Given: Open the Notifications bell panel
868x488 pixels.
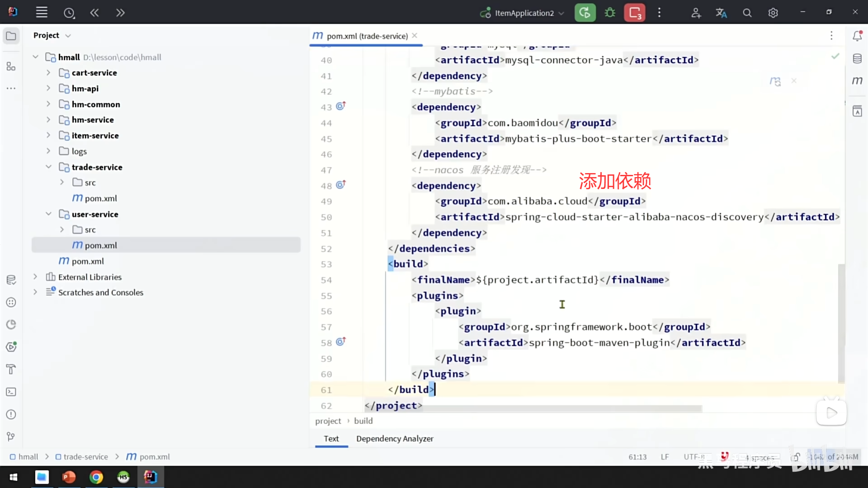Looking at the screenshot, I should coord(857,36).
